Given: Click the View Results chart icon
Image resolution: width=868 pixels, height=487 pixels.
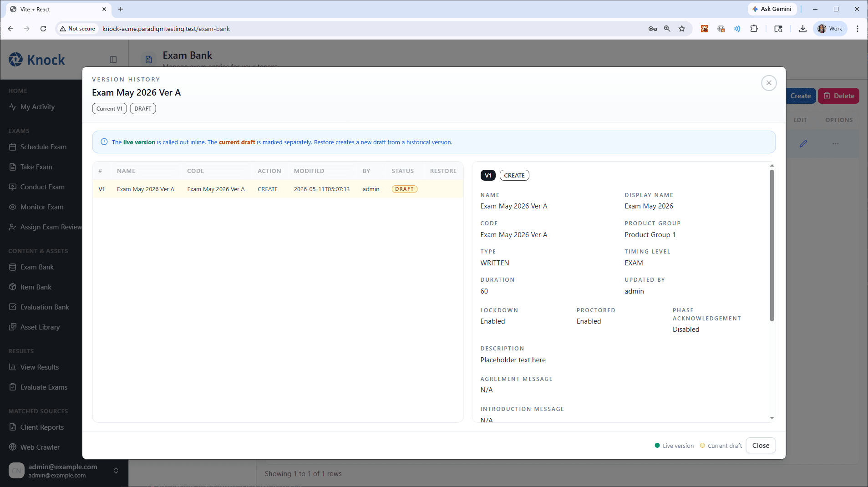Looking at the screenshot, I should [x=13, y=367].
